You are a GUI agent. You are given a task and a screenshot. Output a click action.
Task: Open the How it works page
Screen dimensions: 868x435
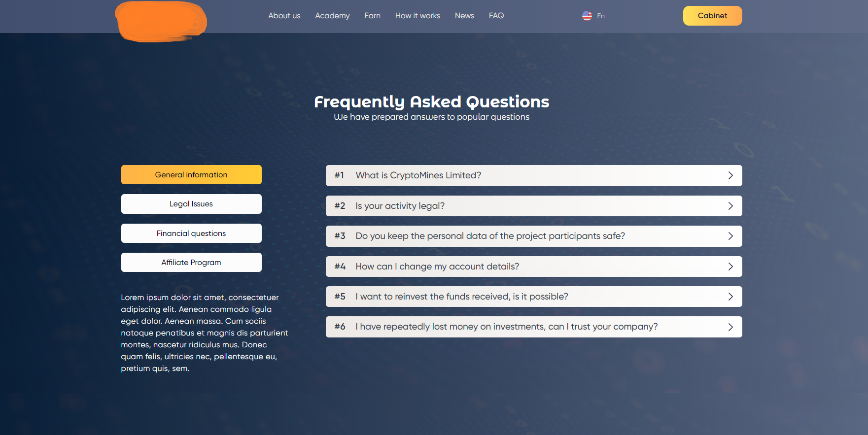[x=417, y=16]
